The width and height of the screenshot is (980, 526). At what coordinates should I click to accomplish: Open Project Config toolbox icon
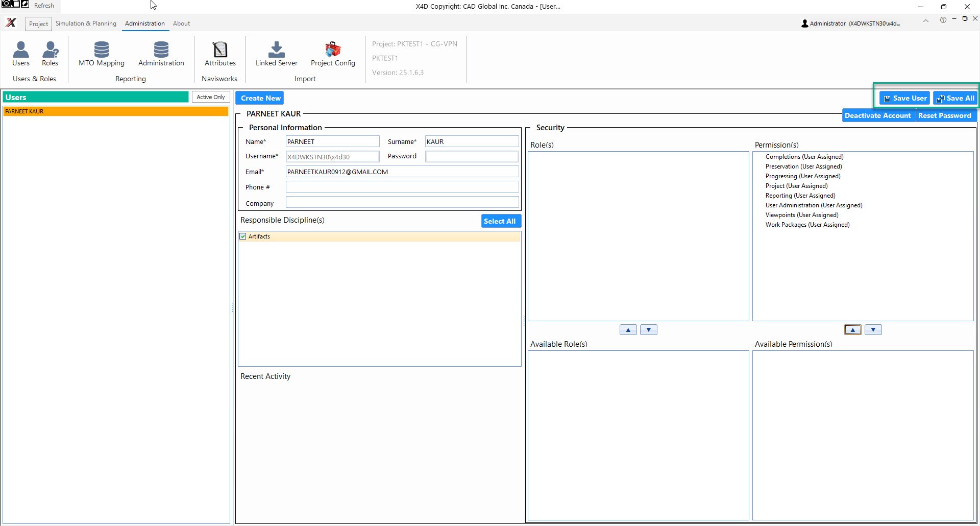333,54
